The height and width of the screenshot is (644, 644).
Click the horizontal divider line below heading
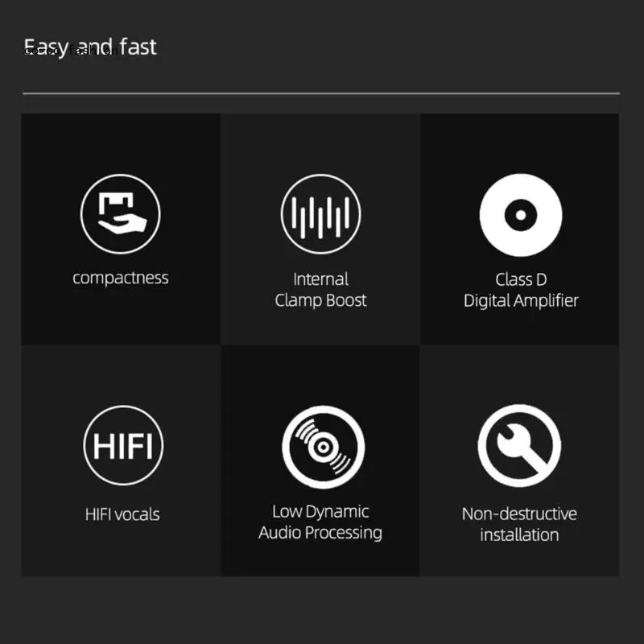pyautogui.click(x=321, y=93)
